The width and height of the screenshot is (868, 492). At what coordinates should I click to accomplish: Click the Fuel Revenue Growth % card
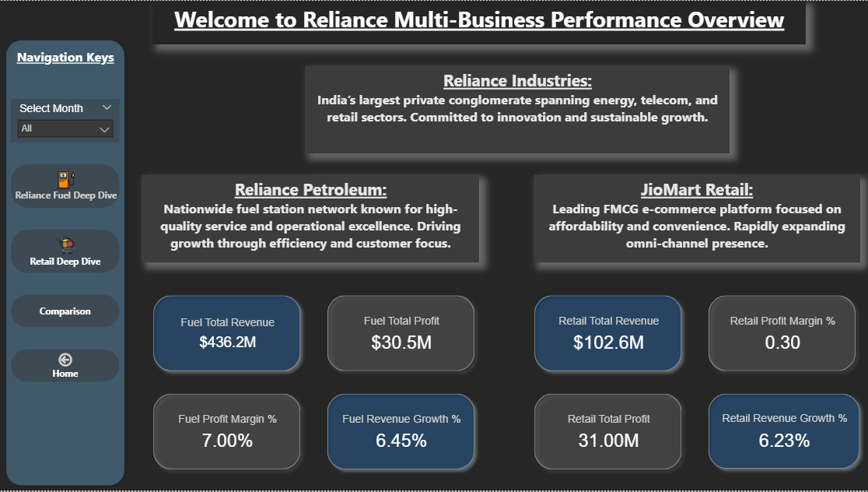click(401, 431)
